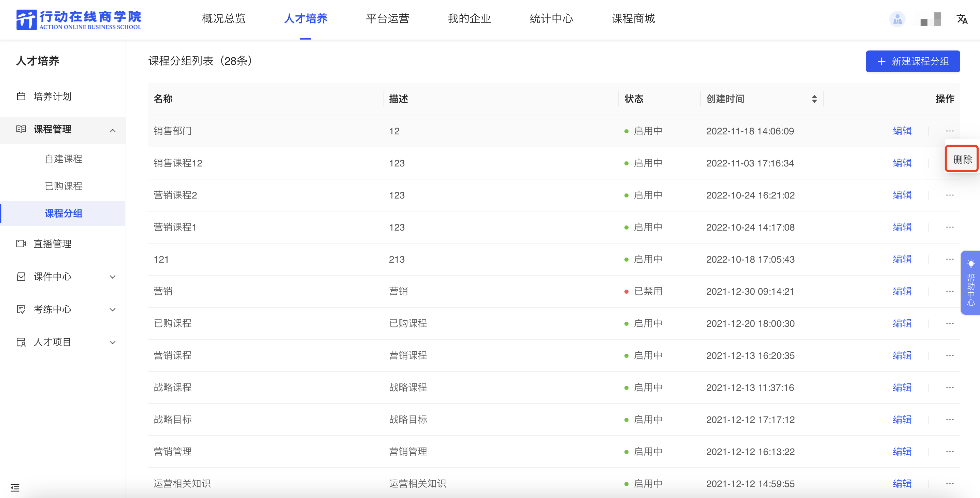
Task: Open the 帮助中心 lightbulb panel
Action: pyautogui.click(x=970, y=282)
